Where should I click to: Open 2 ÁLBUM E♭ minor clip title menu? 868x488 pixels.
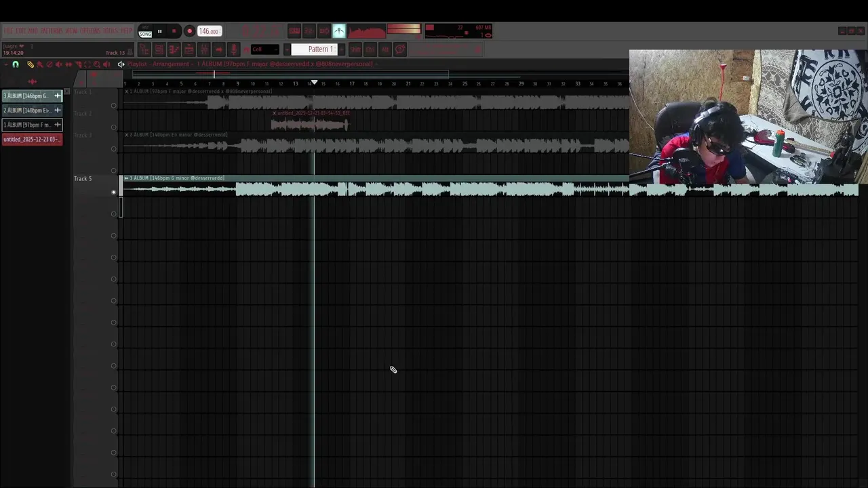tap(179, 134)
